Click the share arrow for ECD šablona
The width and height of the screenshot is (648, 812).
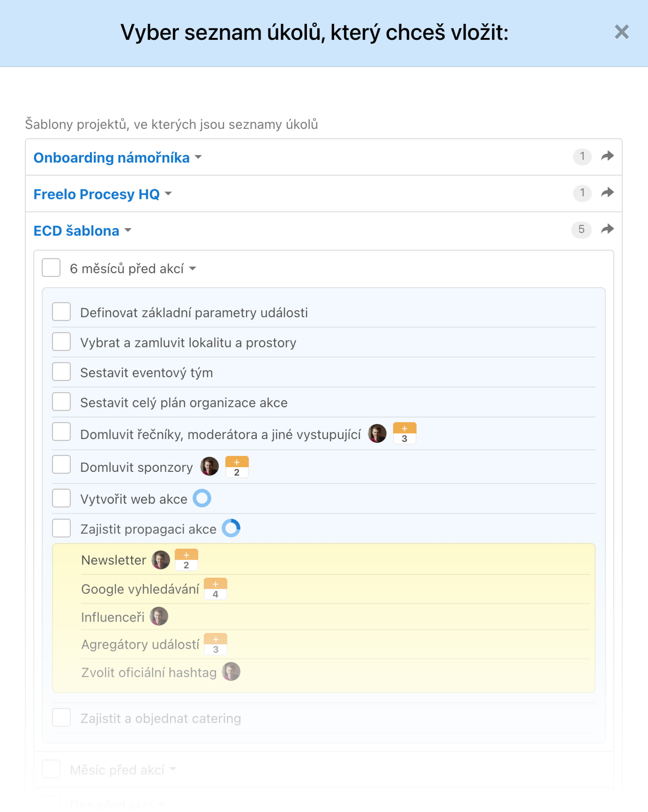(x=607, y=229)
